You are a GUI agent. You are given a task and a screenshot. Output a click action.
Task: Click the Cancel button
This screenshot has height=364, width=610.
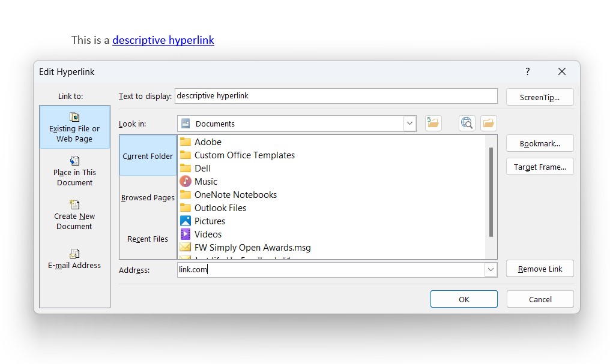[540, 299]
